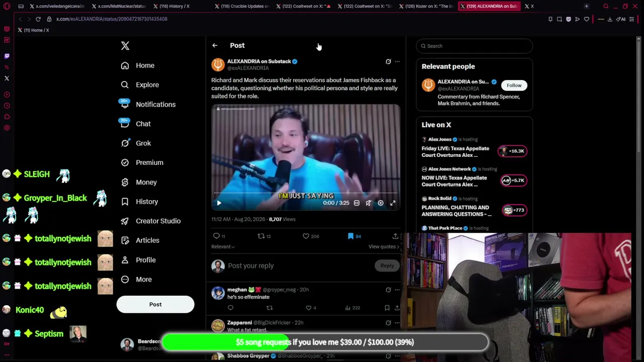This screenshot has height=362, width=644.
Task: Like the main post (206 likes)
Action: click(310, 236)
